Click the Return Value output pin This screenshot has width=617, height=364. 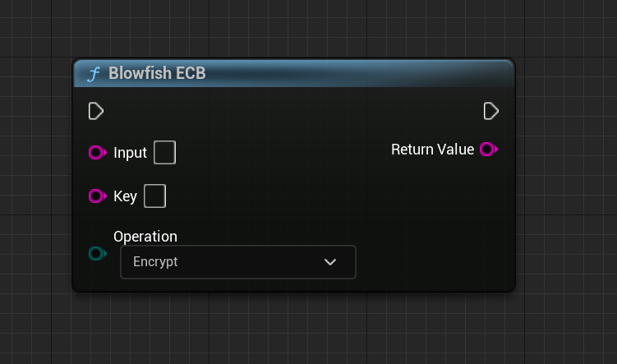489,150
